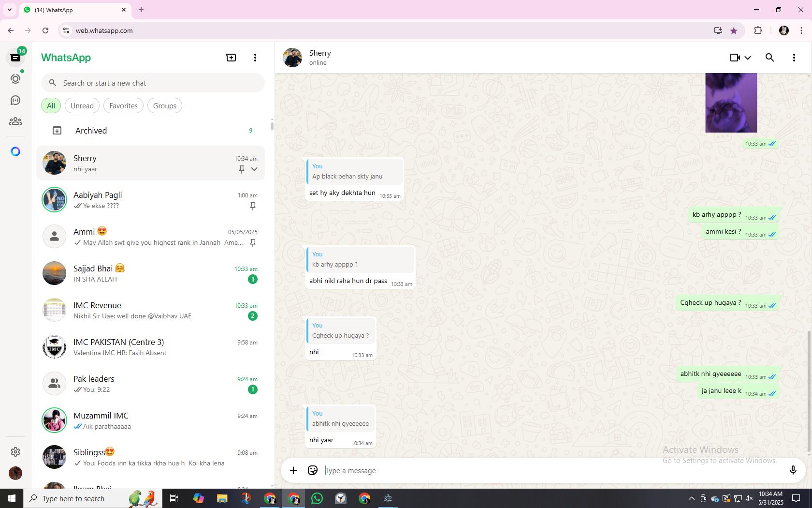The image size is (812, 508).
Task: Click the install app icon in address bar
Action: [x=718, y=30]
